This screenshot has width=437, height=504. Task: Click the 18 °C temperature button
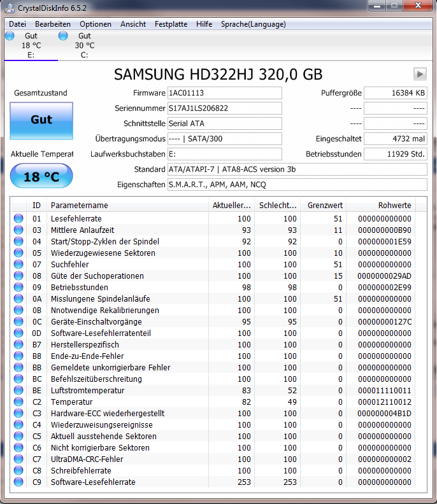click(x=41, y=176)
